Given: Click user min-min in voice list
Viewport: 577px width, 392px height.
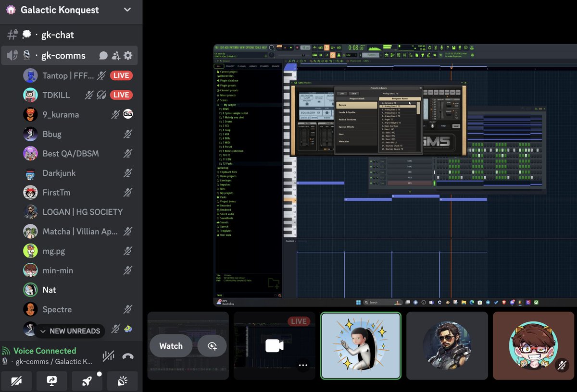Looking at the screenshot, I should tap(58, 270).
